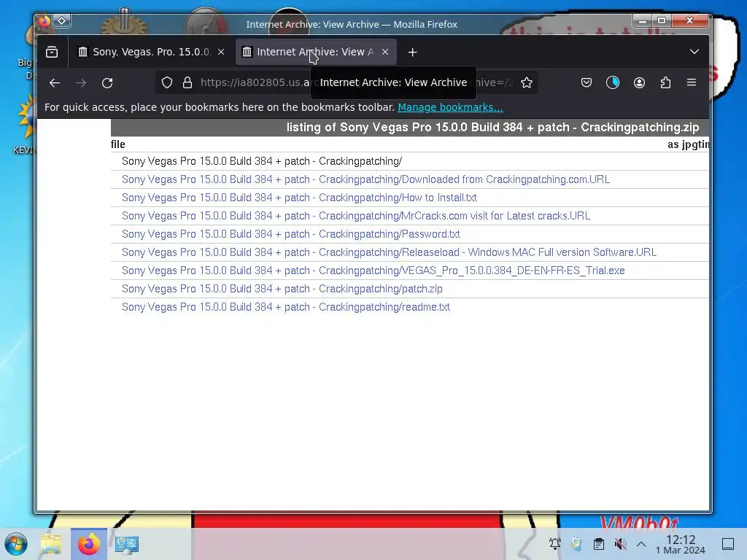Open the system settings taskbar icon
This screenshot has height=560, width=747.
coord(126,544)
